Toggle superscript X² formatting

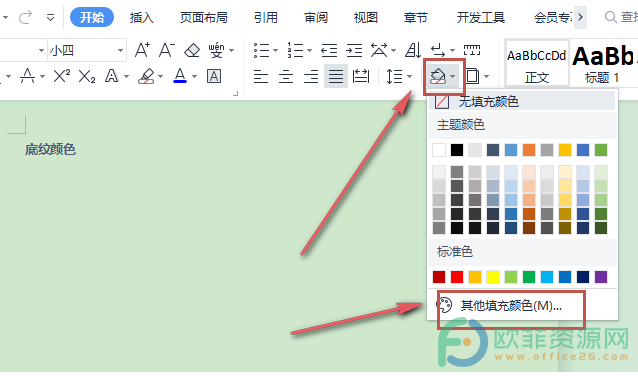tap(62, 76)
